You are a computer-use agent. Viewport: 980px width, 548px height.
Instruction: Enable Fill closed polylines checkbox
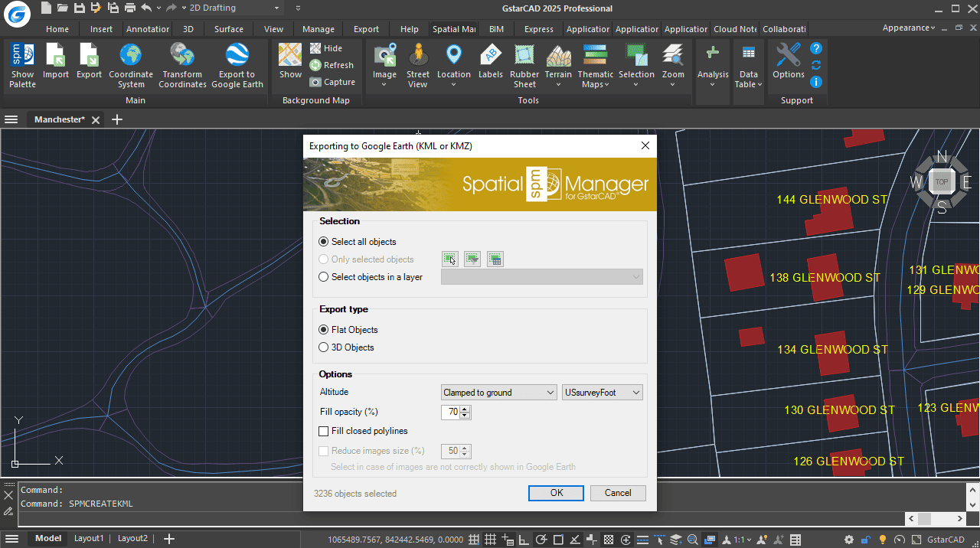point(323,432)
